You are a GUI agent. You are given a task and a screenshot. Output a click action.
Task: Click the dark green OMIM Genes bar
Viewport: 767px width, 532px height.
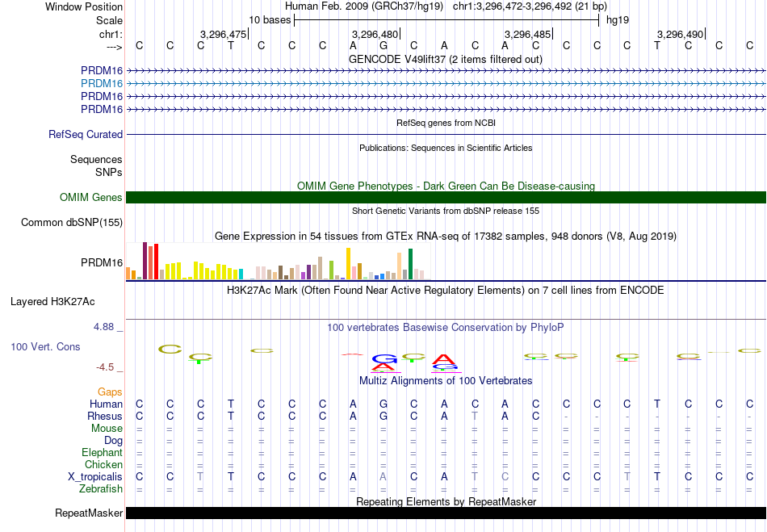click(446, 197)
